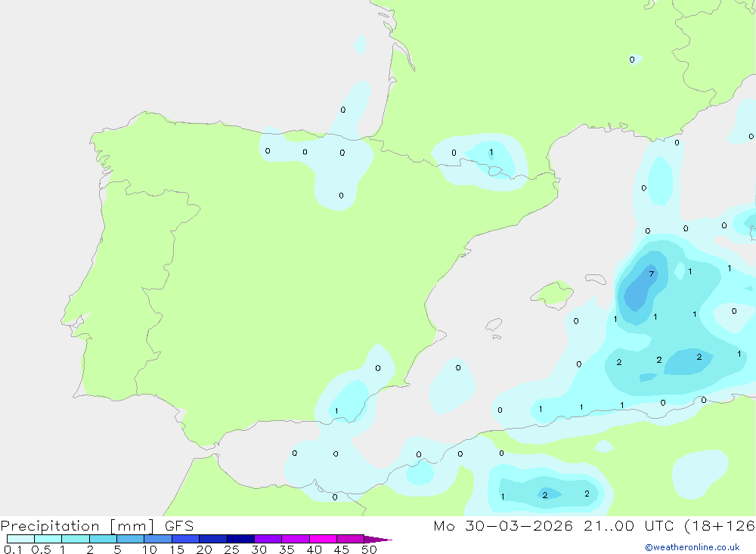Click the '0.5' legend scale label

[x=41, y=549]
